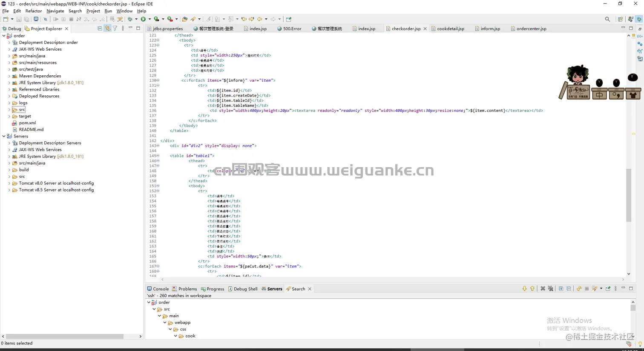Close the Search view tab
Screen dimensions: 644x351
[310, 289]
